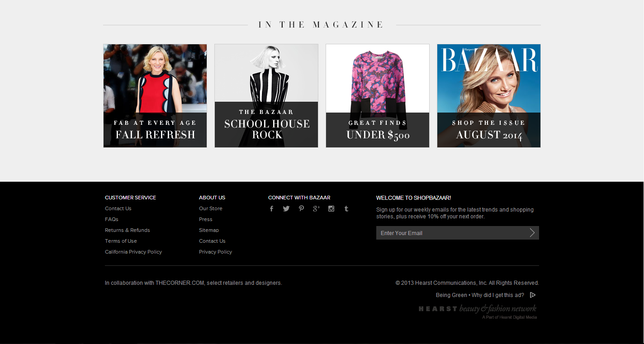View the Terms of Use

pyautogui.click(x=121, y=241)
